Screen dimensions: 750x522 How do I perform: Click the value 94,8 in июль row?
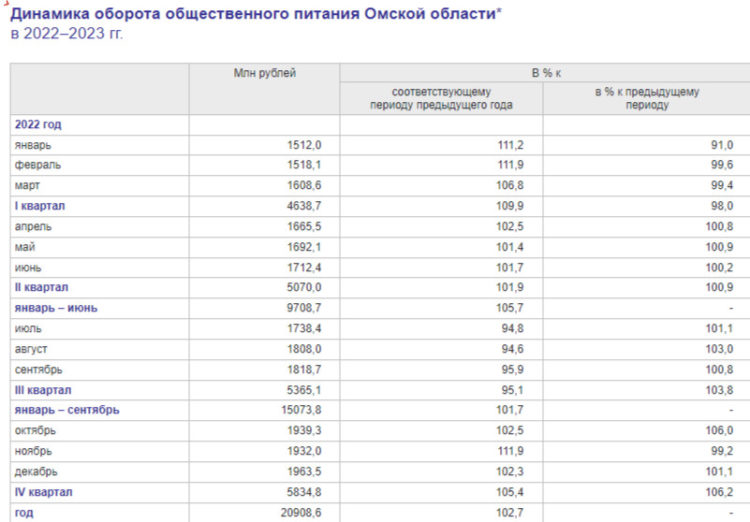tap(512, 329)
